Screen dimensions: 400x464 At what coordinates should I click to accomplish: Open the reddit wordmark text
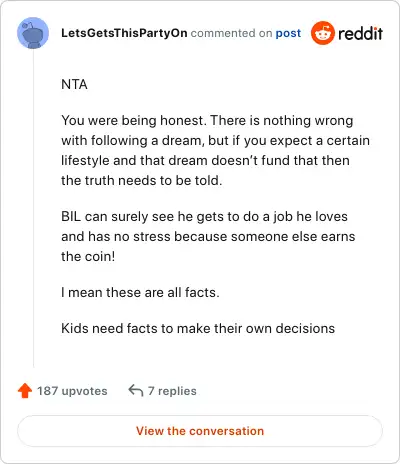[x=360, y=33]
